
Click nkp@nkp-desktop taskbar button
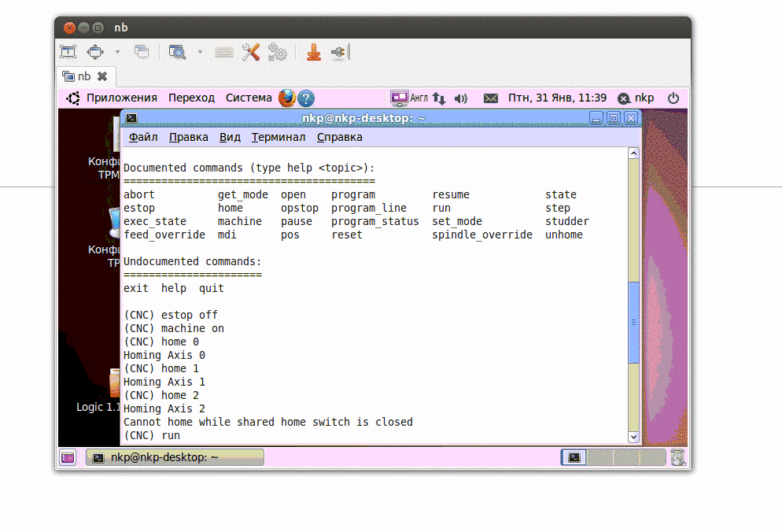click(175, 457)
